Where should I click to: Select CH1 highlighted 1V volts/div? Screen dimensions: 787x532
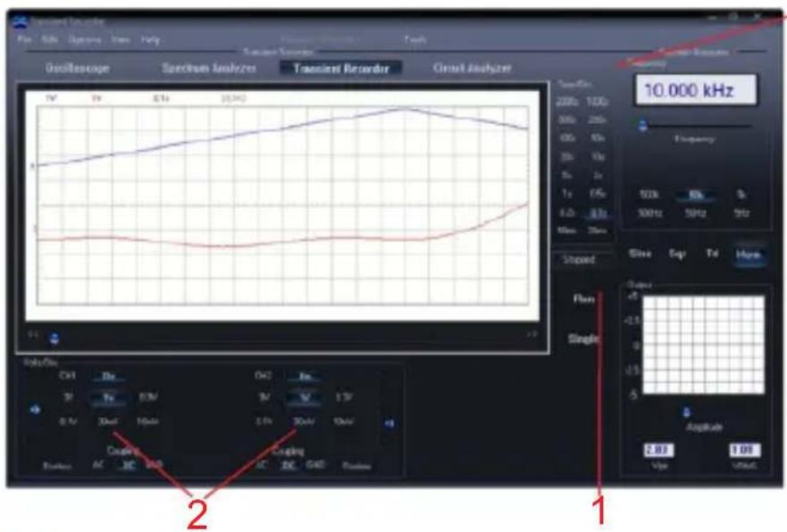coord(108,398)
